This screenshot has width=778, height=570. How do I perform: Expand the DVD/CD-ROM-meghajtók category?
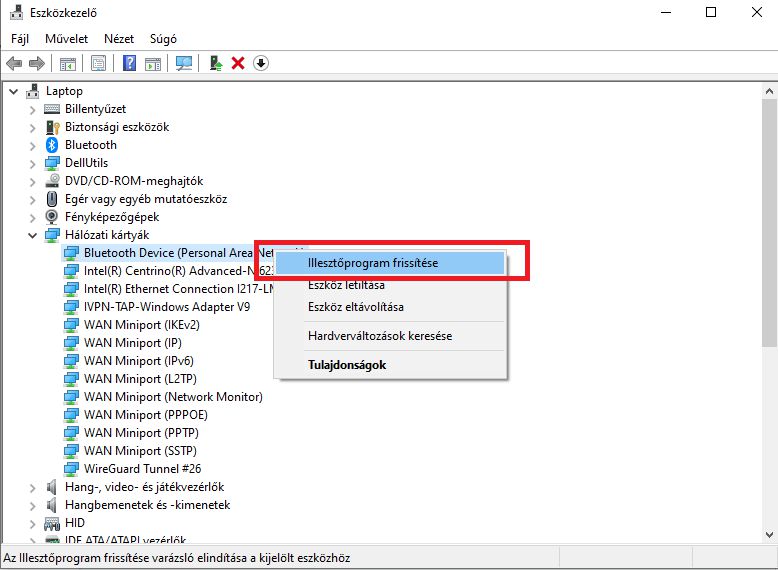(x=33, y=181)
